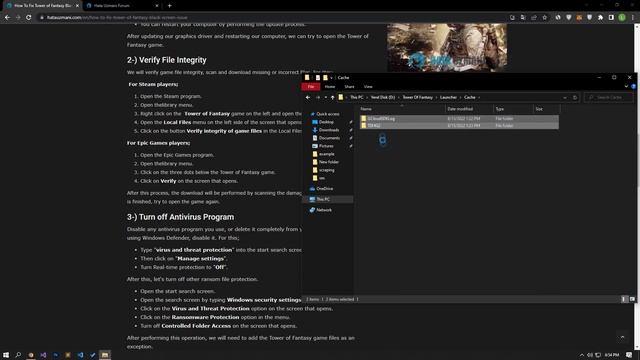Click Tower Of Fantasy breadcrumb segment

coord(418,98)
